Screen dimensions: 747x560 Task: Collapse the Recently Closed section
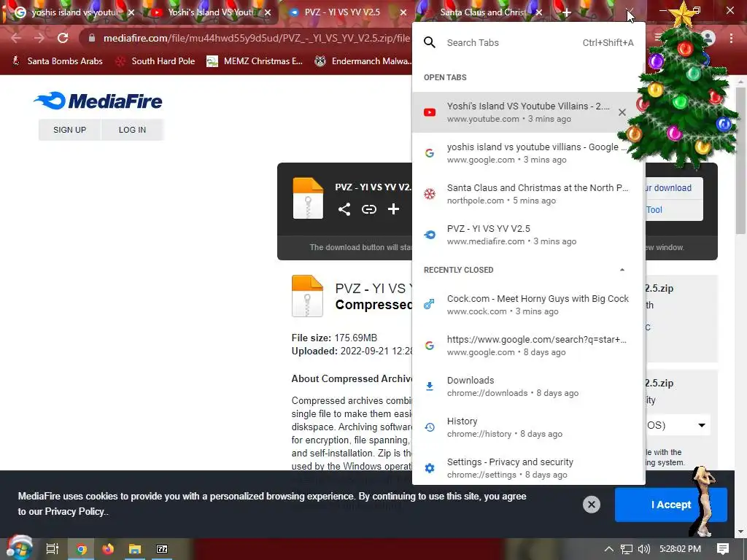[x=622, y=270]
